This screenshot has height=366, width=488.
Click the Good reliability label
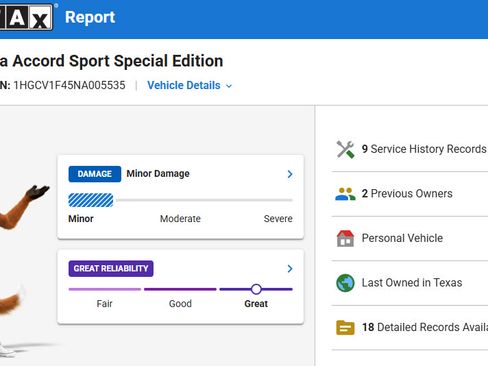coord(180,304)
